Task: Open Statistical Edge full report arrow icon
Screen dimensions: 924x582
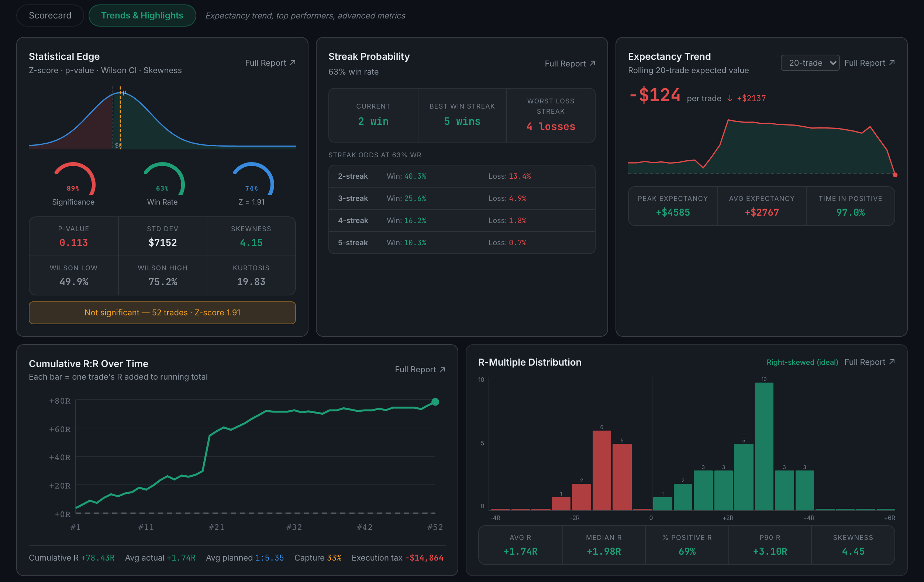Action: click(x=293, y=62)
